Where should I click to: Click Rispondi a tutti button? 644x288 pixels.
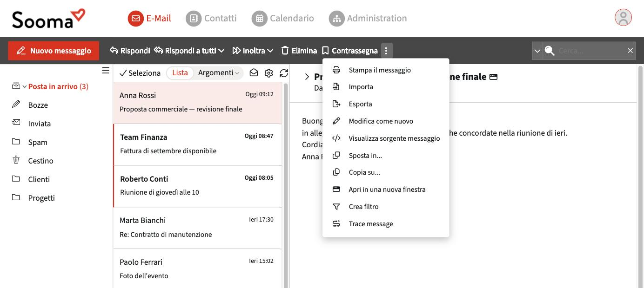pos(184,51)
